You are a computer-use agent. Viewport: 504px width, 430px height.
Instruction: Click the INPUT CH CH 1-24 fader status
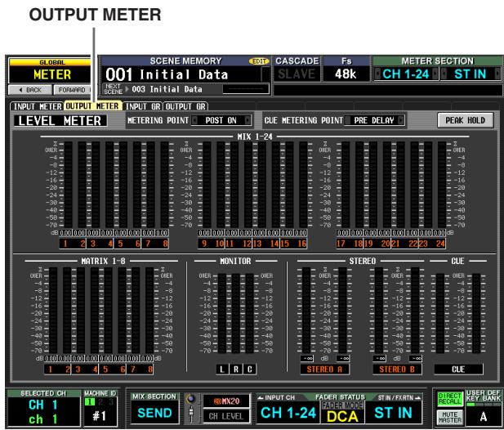(x=288, y=413)
